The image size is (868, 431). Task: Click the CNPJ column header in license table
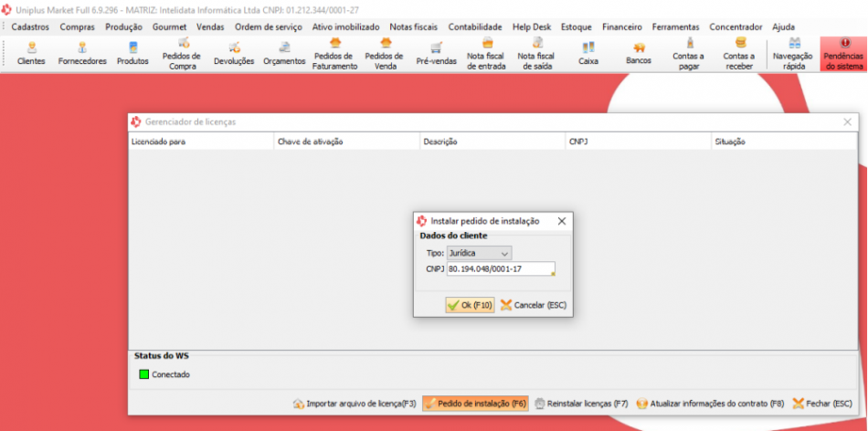click(x=639, y=142)
